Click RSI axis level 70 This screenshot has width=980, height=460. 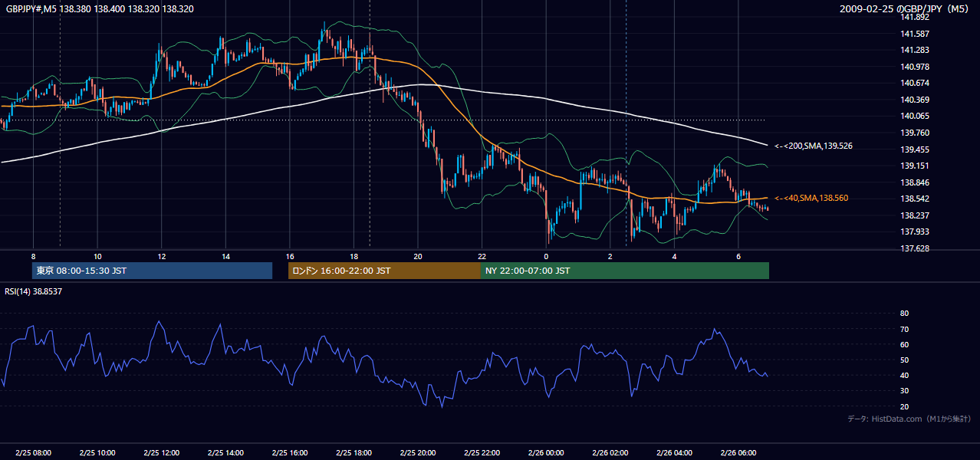[x=904, y=329]
